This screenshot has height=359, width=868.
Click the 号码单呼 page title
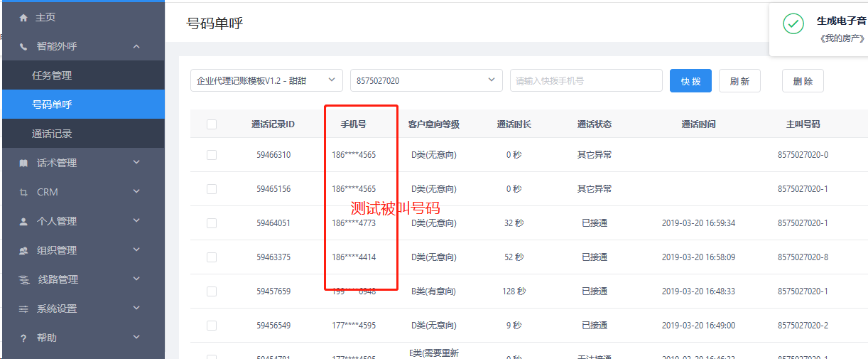click(215, 23)
